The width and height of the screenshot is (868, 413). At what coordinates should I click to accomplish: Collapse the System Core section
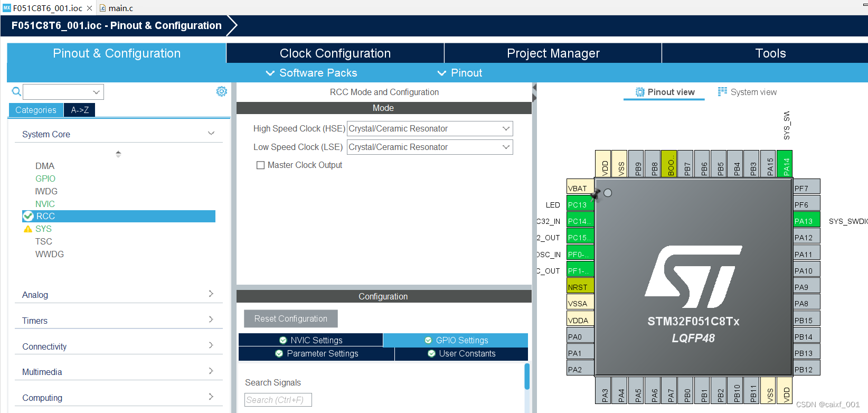[211, 134]
